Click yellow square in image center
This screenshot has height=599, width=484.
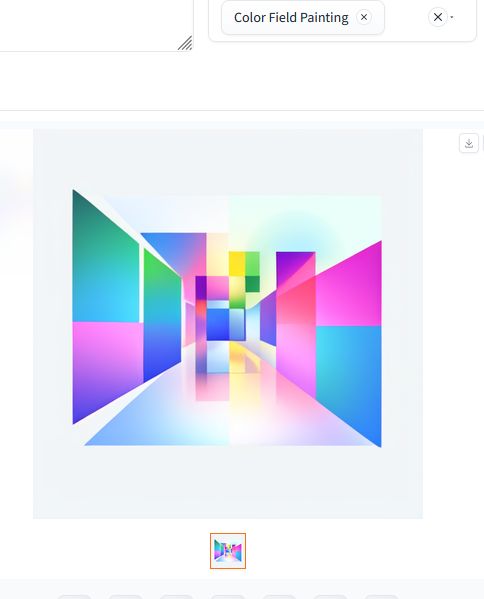[x=237, y=264]
